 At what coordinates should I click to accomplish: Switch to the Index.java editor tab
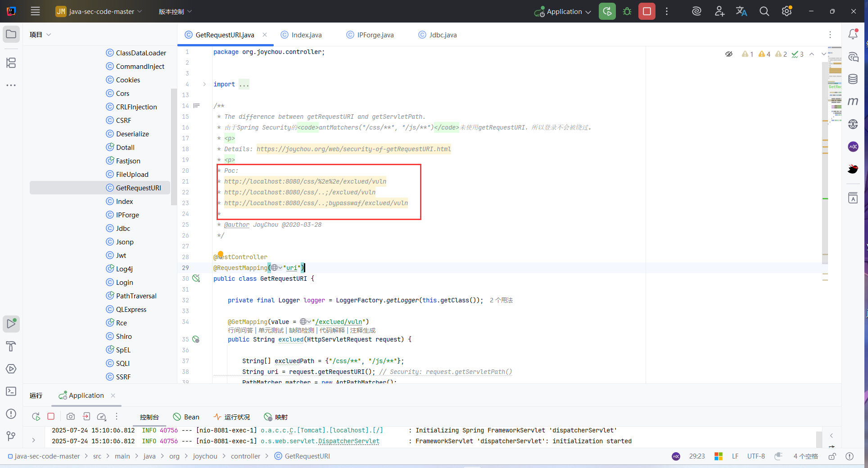[x=301, y=35]
